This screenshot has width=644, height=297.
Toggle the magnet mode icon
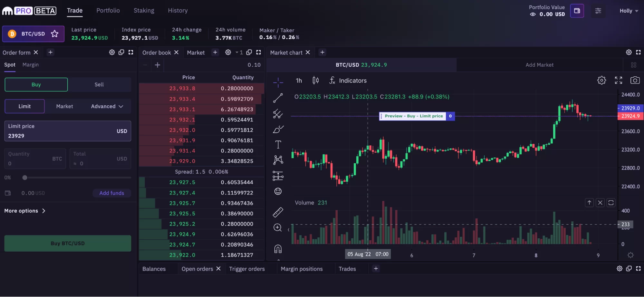coord(278,249)
